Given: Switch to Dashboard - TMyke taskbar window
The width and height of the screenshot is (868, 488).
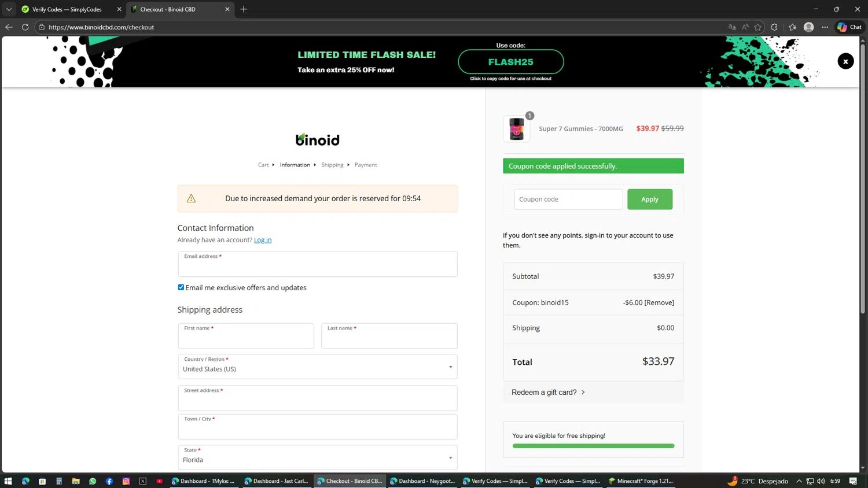Looking at the screenshot, I should point(204,481).
